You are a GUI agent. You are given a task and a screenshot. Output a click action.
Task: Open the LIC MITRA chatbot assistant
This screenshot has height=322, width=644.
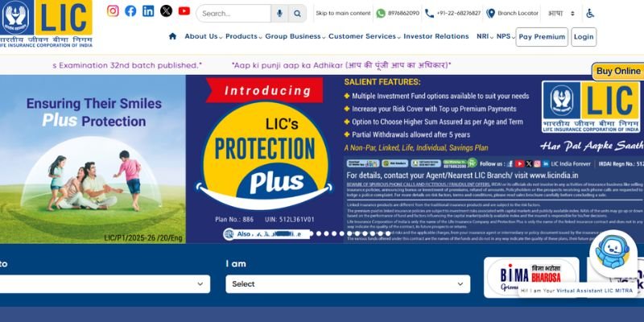point(613,254)
